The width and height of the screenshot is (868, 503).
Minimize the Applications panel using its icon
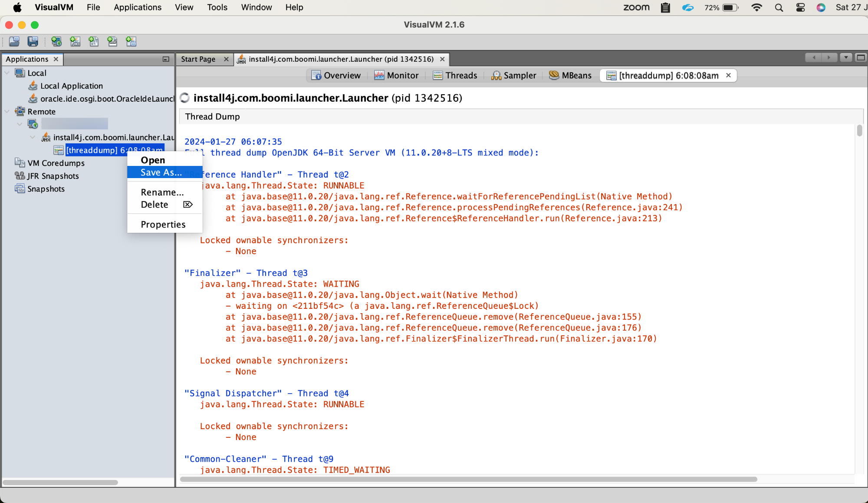[x=165, y=59]
